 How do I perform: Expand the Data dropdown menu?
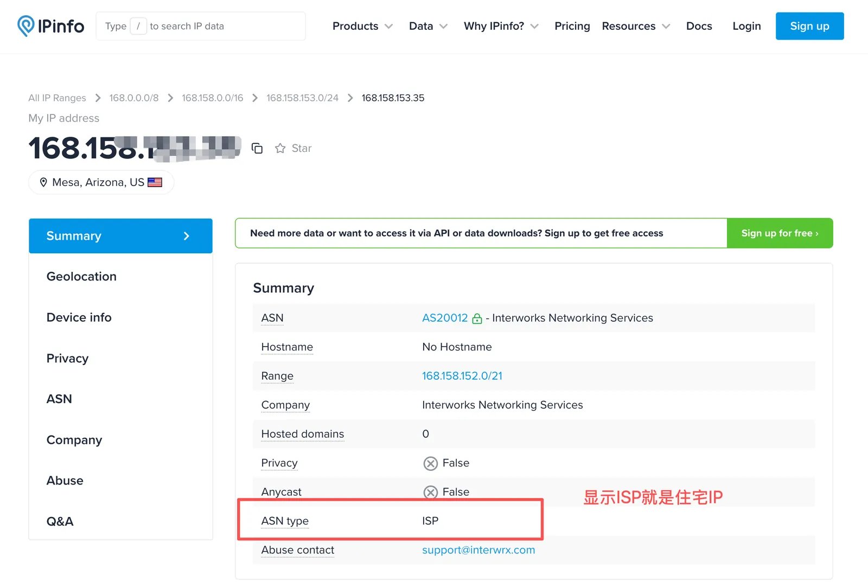[428, 26]
